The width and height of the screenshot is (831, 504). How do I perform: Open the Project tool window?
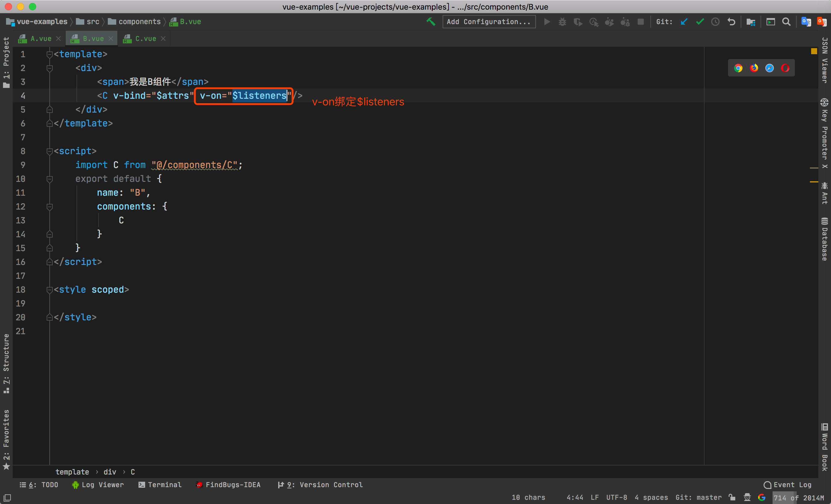pos(6,62)
